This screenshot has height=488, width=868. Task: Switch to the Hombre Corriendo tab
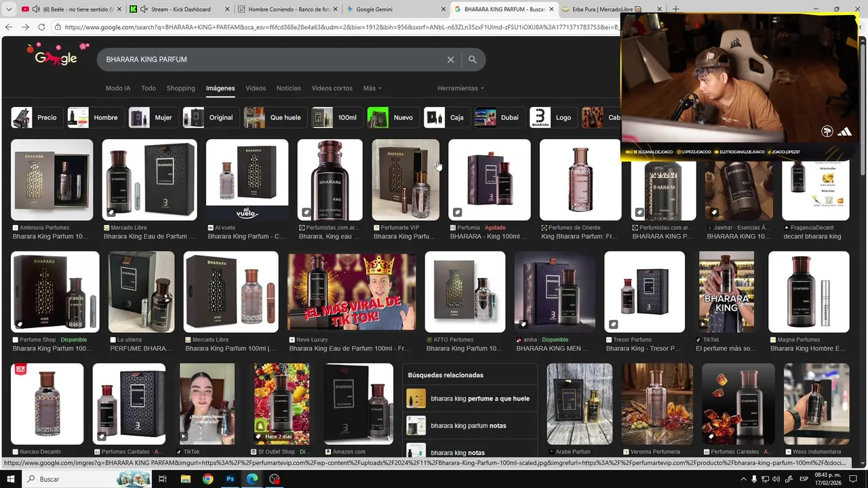point(288,9)
